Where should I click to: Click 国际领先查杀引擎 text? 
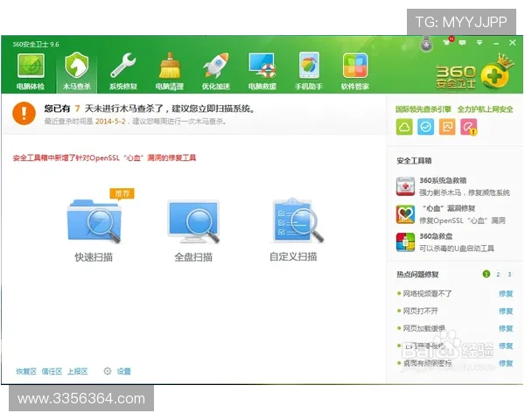pyautogui.click(x=423, y=109)
